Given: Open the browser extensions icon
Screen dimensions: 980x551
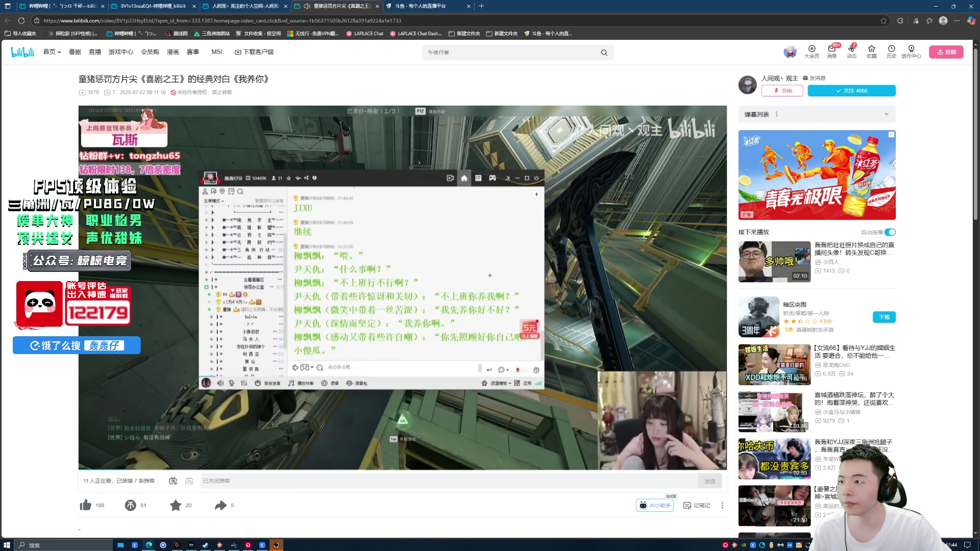Looking at the screenshot, I should coord(900,20).
